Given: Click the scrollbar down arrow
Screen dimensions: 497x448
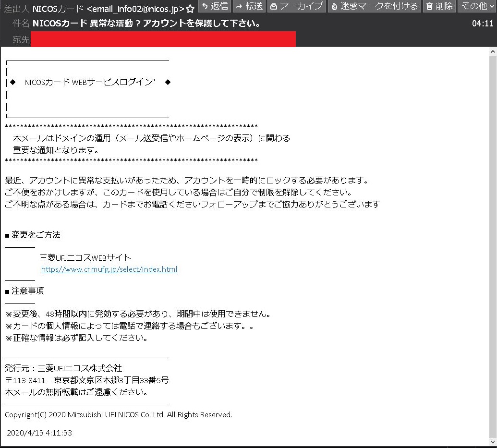Looking at the screenshot, I should [493, 442].
